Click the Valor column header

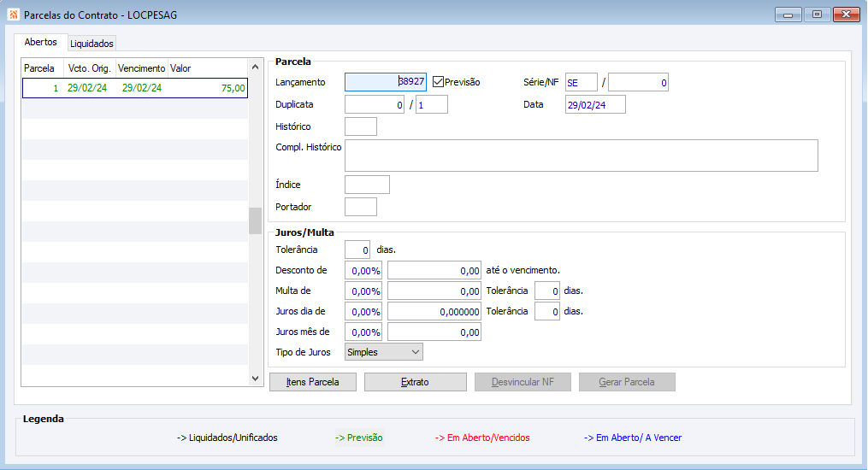click(x=208, y=68)
